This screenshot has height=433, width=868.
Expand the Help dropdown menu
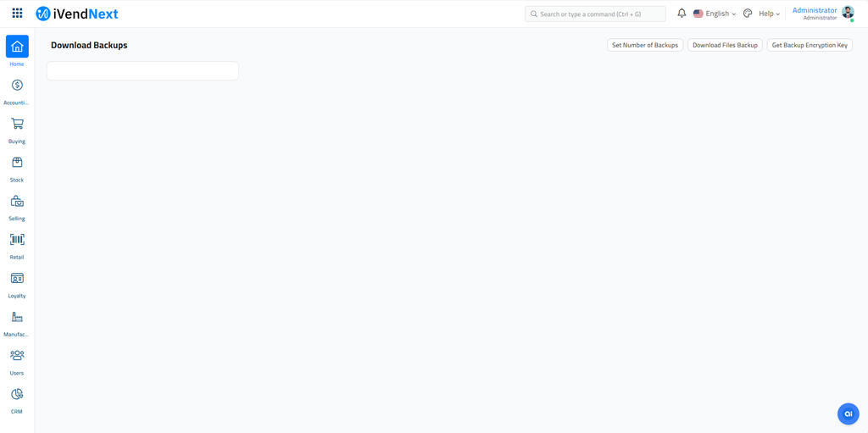click(x=769, y=14)
